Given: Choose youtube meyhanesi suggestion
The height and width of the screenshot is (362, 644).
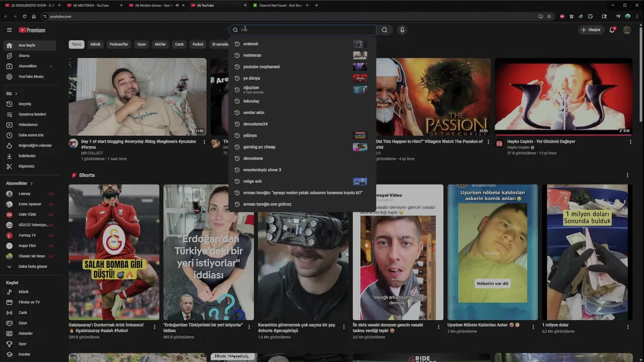Looking at the screenshot, I should click(302, 67).
